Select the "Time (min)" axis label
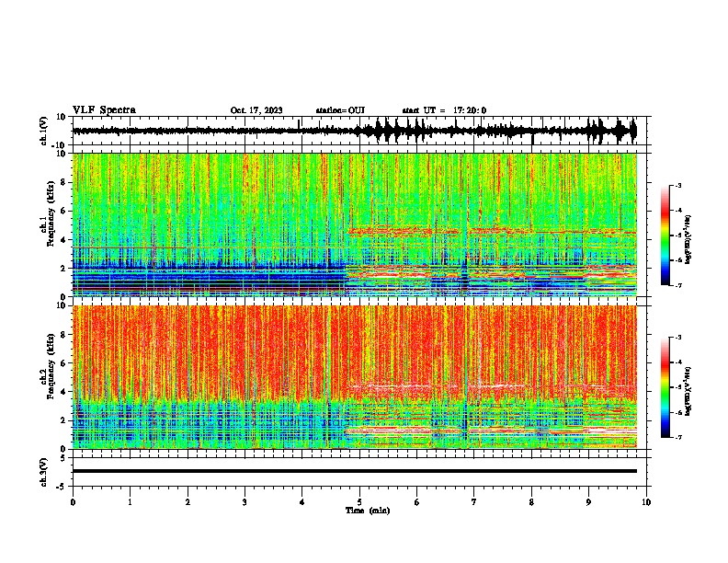The image size is (728, 563). pos(368,511)
